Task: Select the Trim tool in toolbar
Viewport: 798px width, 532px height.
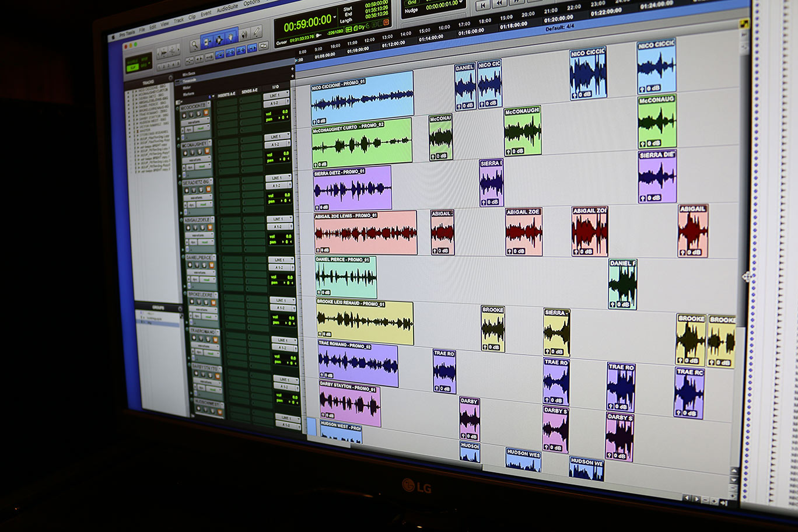Action: point(208,41)
